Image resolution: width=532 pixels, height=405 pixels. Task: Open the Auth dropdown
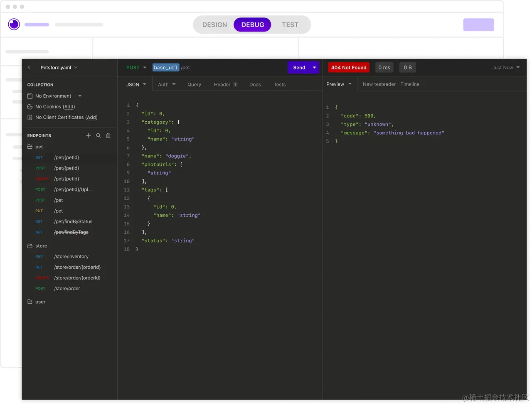click(x=167, y=84)
